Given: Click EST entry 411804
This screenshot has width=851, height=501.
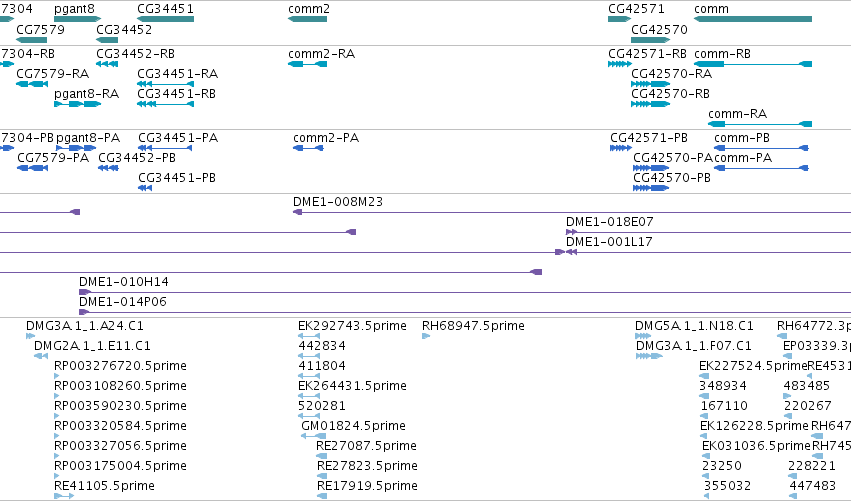Looking at the screenshot, I should pyautogui.click(x=309, y=376).
